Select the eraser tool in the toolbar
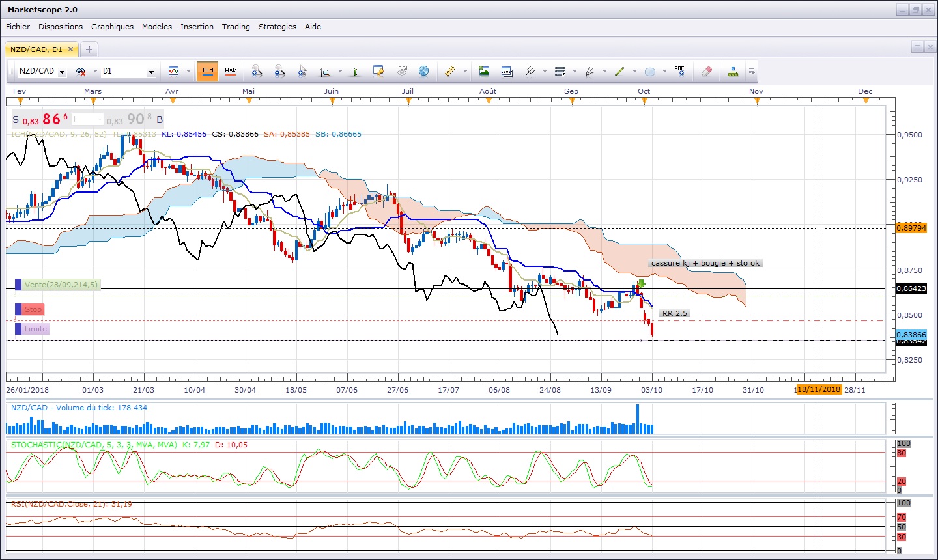Viewport: 938px width, 560px height. point(706,72)
